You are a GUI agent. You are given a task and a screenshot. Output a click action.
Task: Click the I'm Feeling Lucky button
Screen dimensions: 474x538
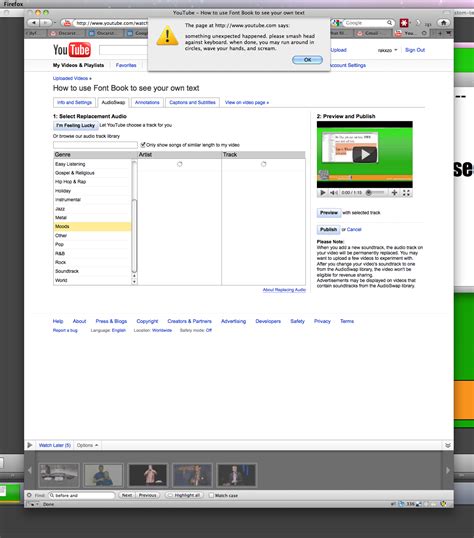tap(76, 125)
